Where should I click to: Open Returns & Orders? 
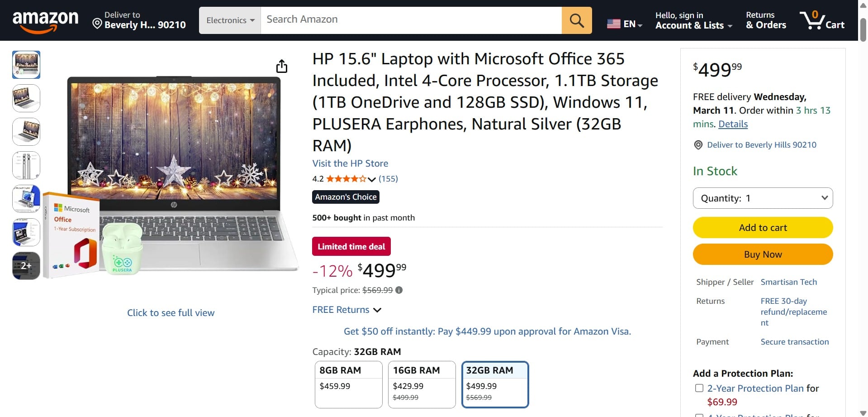(x=765, y=20)
